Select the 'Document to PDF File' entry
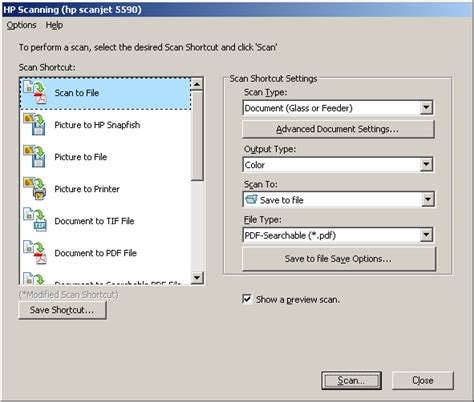 point(105,253)
